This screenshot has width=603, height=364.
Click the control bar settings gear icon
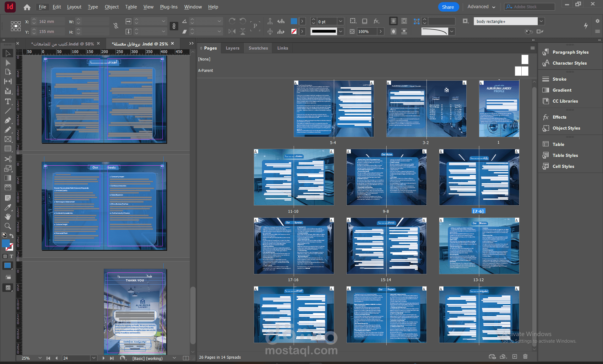(597, 21)
